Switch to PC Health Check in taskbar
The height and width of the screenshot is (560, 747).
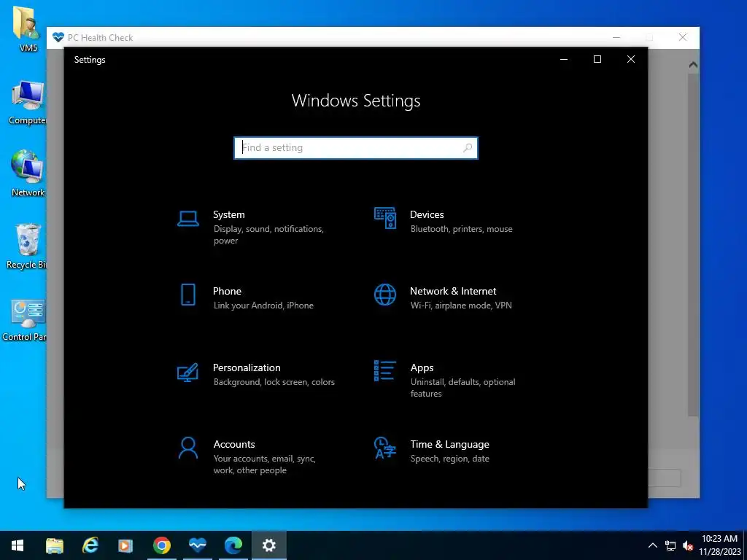[197, 545]
